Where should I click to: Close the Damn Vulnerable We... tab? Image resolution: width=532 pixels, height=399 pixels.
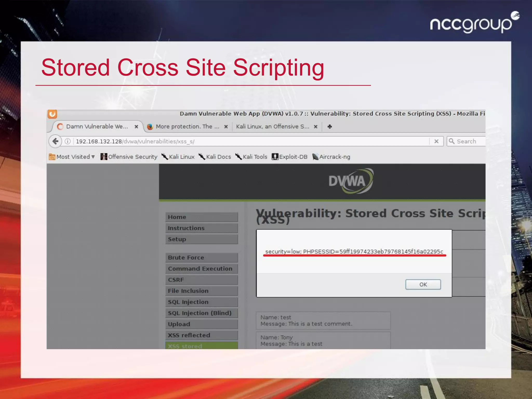[136, 127]
